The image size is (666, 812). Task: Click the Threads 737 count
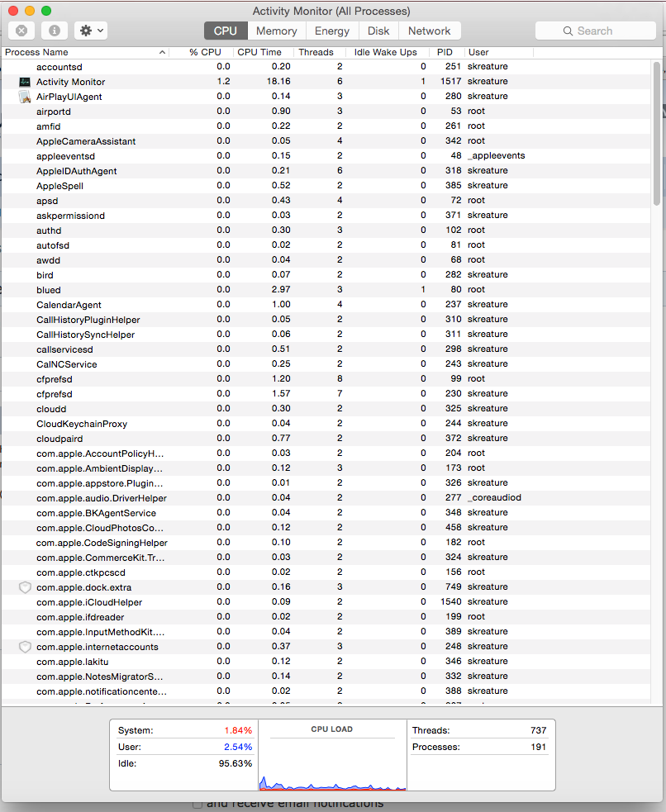[539, 730]
